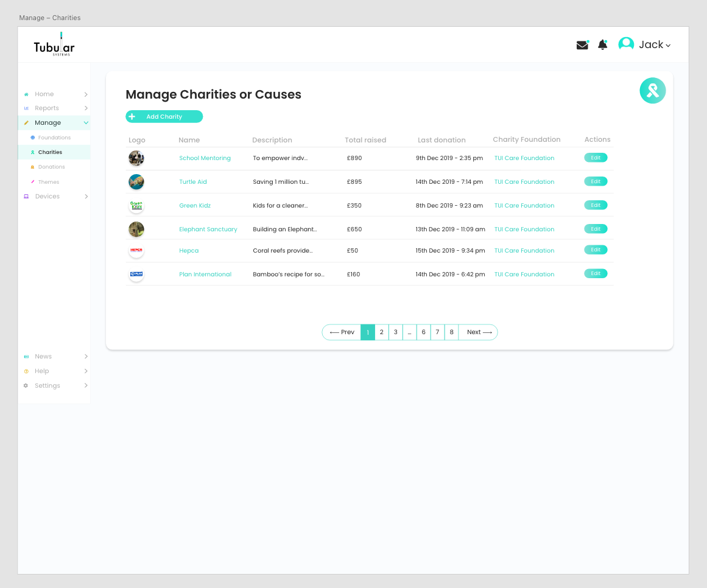Click the Tubular Systems logo
This screenshot has height=588, width=707.
54,45
